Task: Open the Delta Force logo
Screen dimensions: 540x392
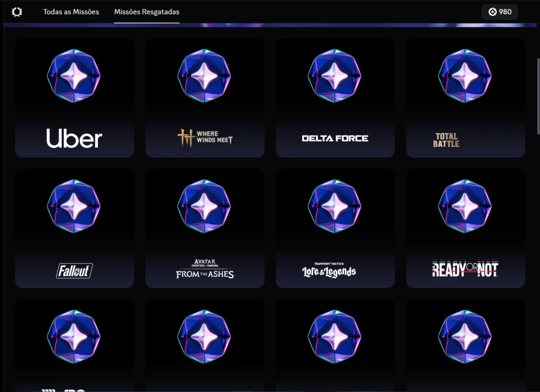Action: tap(335, 139)
